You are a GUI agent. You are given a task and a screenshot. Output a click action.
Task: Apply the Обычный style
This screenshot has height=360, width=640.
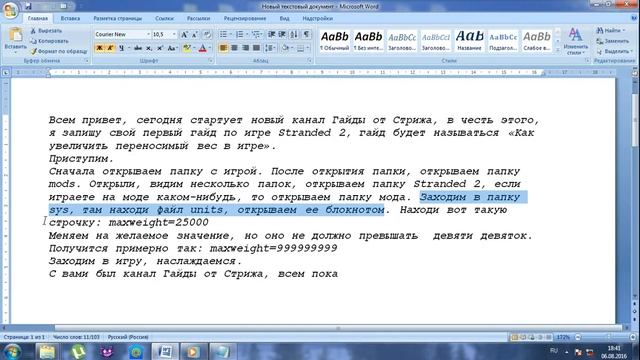pyautogui.click(x=334, y=40)
